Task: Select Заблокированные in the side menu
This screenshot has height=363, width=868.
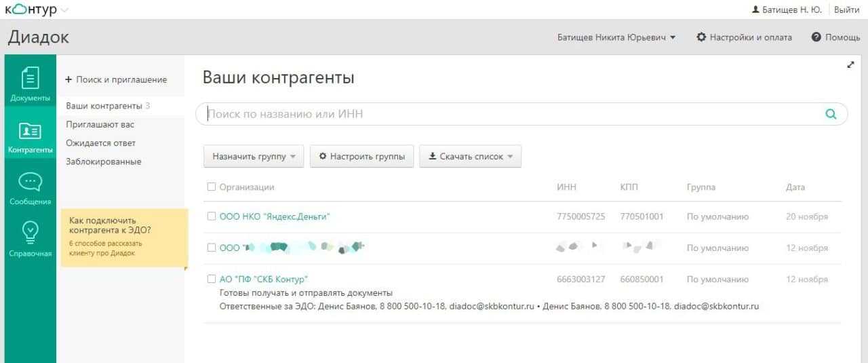Action: pos(104,161)
